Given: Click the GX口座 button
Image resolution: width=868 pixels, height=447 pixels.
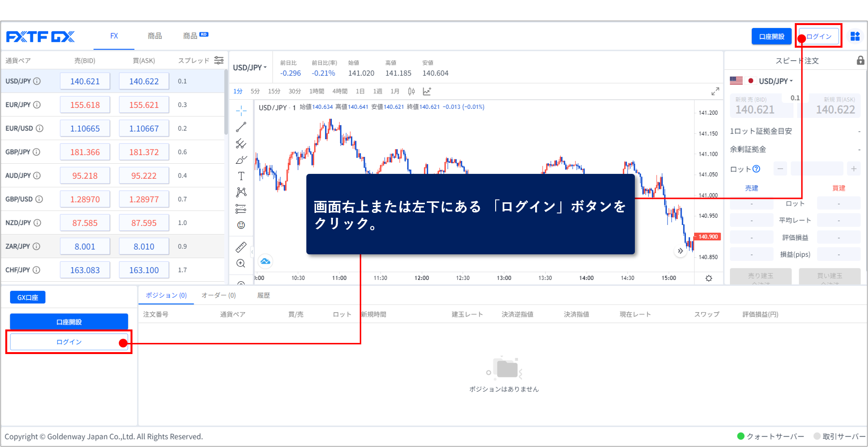Looking at the screenshot, I should (27, 298).
